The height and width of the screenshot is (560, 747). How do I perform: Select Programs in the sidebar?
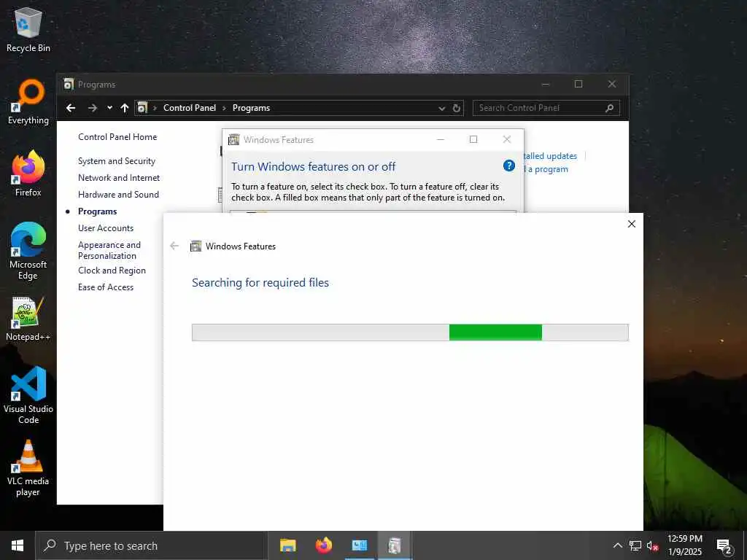[x=97, y=211]
